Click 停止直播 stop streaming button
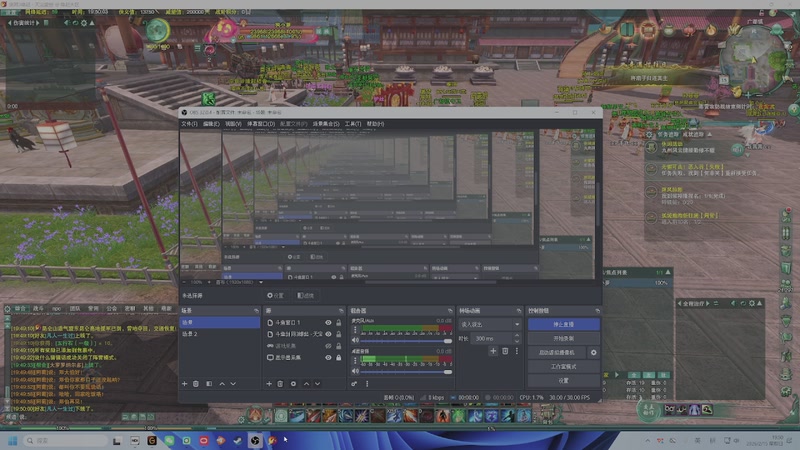 pos(564,324)
